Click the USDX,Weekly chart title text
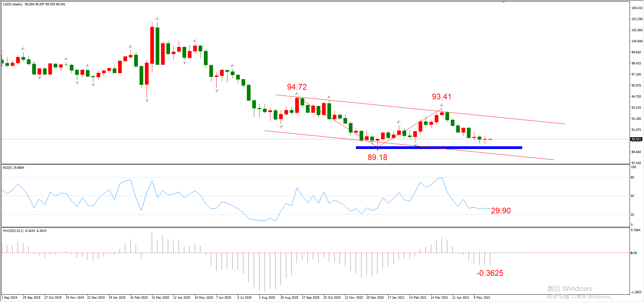Image resolution: width=644 pixels, height=302 pixels. click(x=13, y=4)
